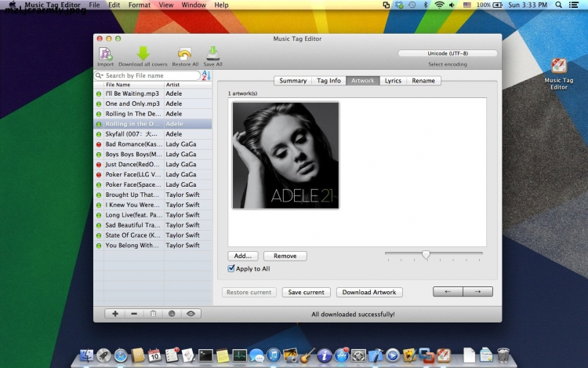Open Music Tag Editor desktop shortcut icon
This screenshot has height=368, width=588.
(x=559, y=66)
